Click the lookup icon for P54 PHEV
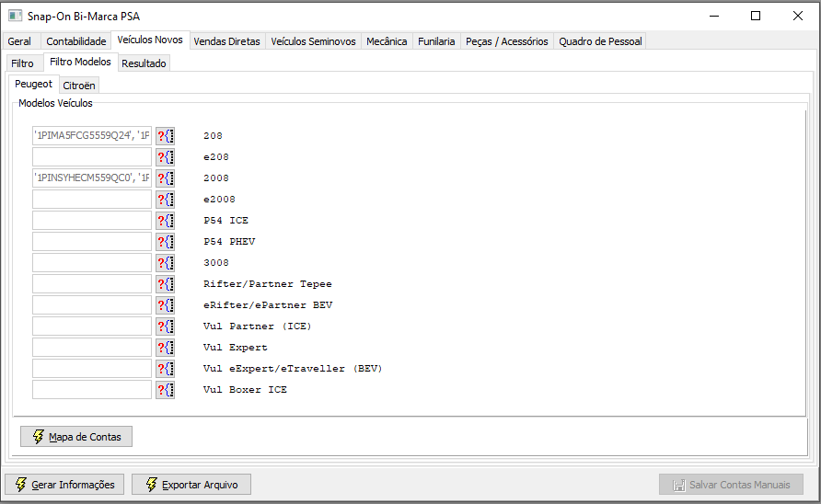821x504 pixels. pyautogui.click(x=165, y=242)
